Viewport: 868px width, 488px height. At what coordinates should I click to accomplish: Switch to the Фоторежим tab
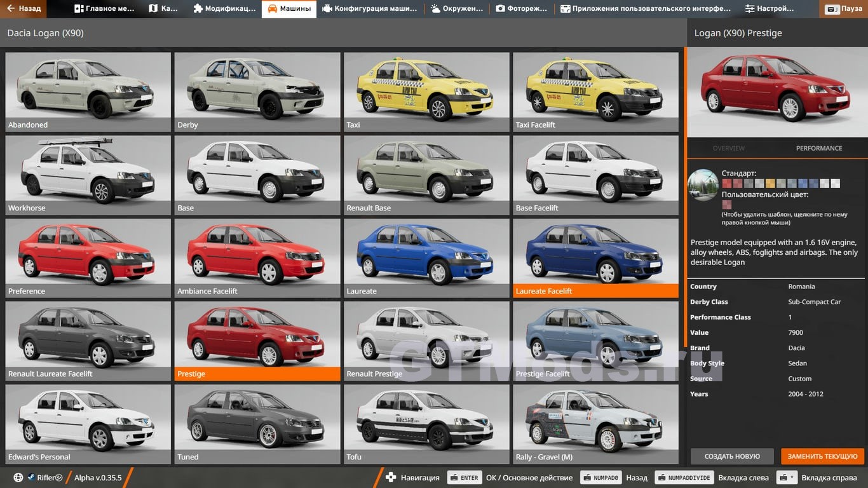pos(522,9)
